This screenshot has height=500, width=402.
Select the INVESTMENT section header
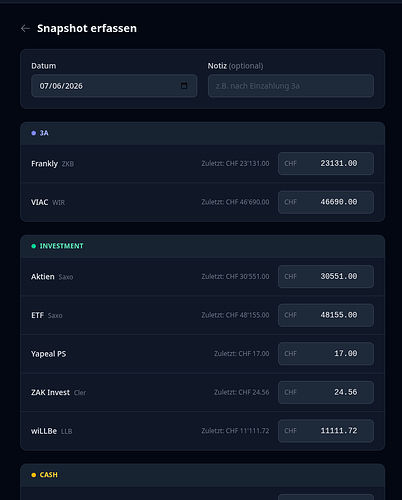coord(203,246)
